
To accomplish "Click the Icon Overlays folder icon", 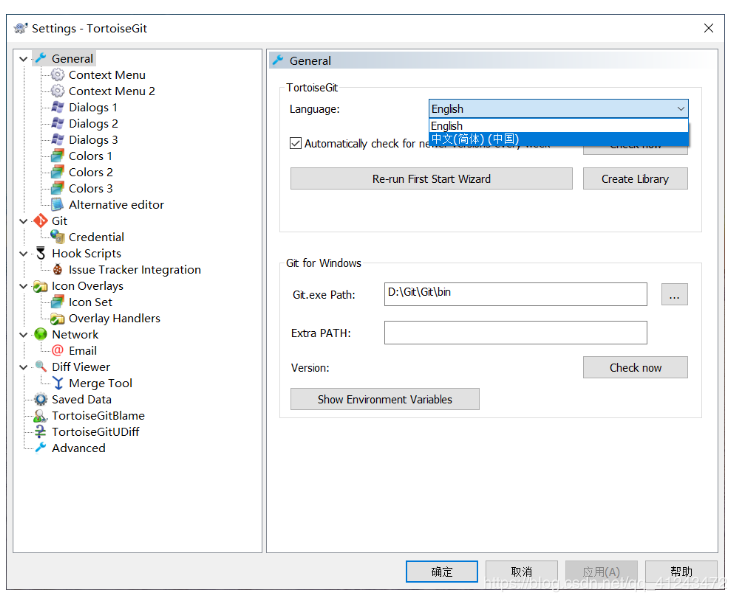I will pos(40,286).
